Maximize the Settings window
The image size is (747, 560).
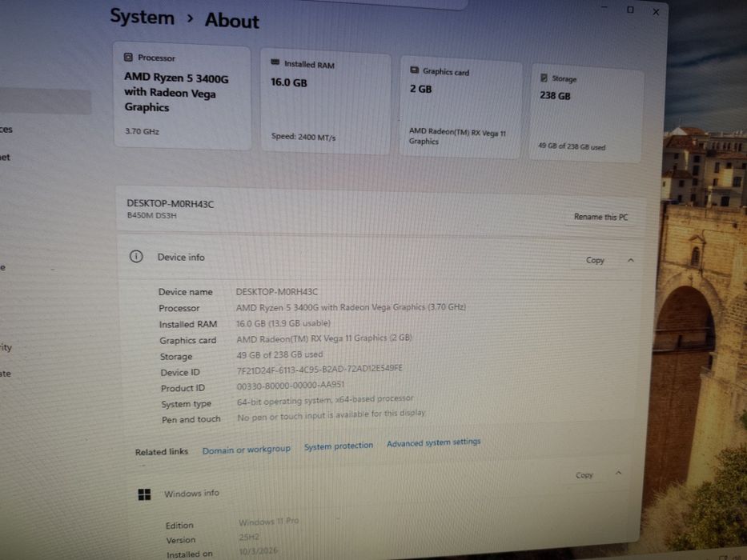click(630, 10)
